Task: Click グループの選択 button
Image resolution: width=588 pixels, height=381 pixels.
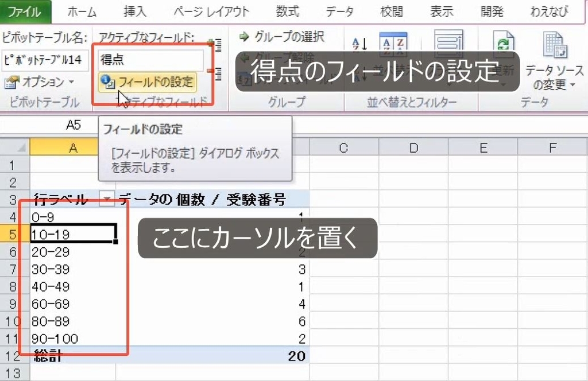Action: pos(281,37)
